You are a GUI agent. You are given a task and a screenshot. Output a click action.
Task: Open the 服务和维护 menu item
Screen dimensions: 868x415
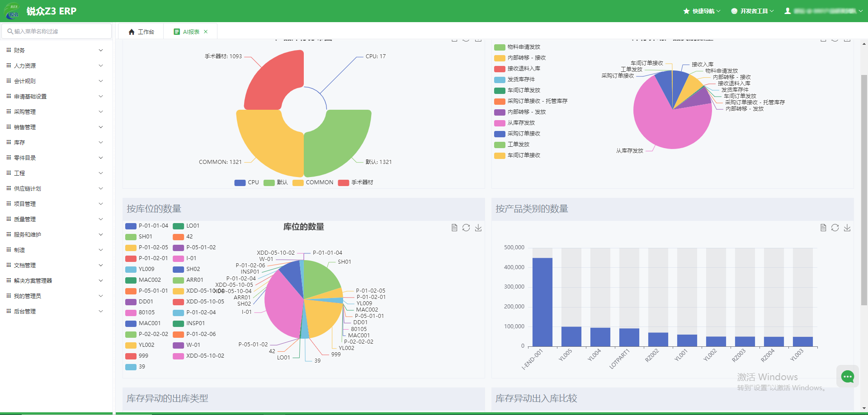tap(56, 234)
